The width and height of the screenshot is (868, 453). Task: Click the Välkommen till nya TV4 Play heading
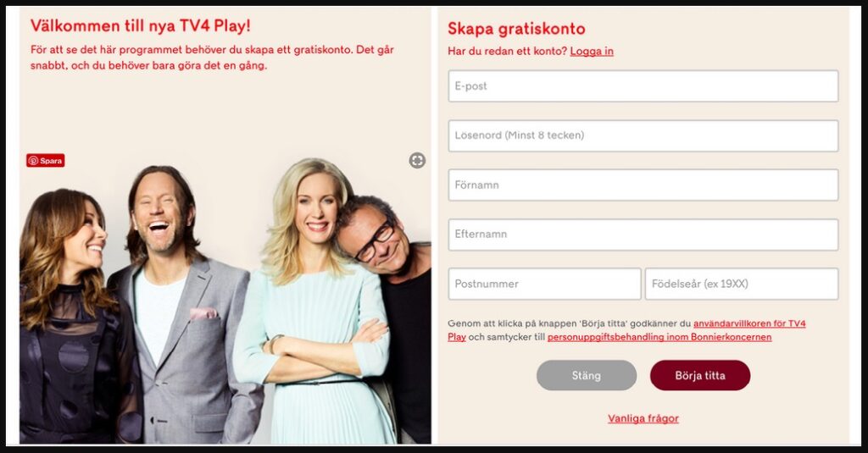141,25
